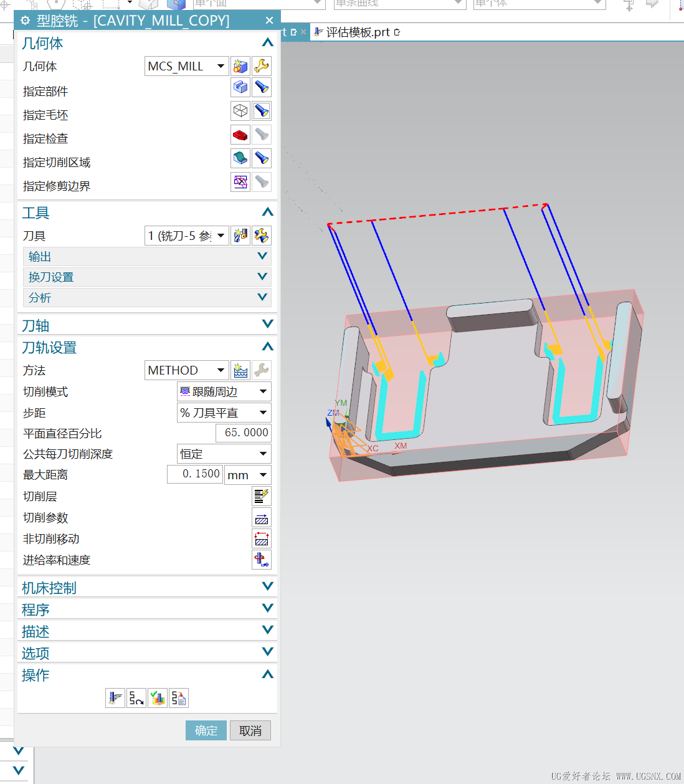
Task: Click the generate tool path icon
Action: click(x=115, y=698)
